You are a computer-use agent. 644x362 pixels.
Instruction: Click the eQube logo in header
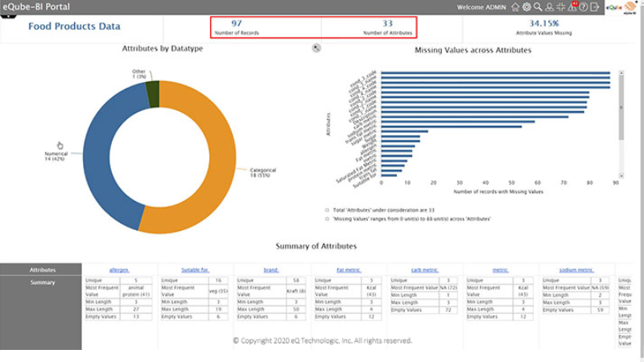(x=621, y=7)
